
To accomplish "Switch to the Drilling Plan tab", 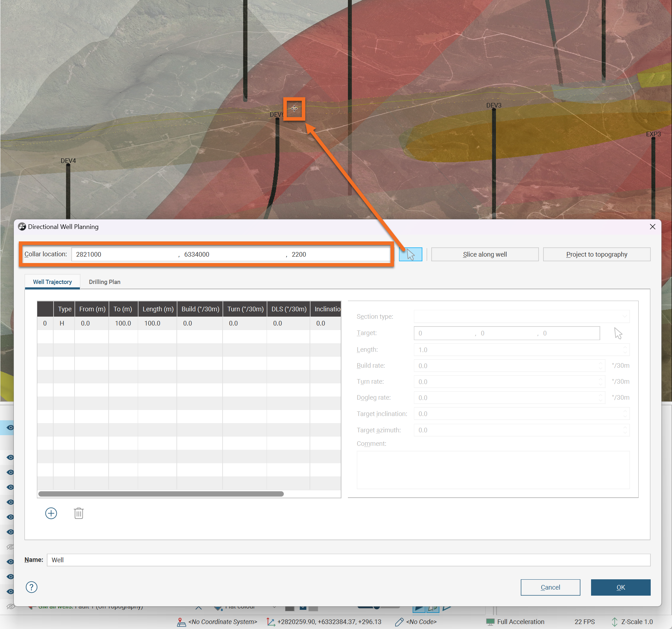I will click(104, 282).
